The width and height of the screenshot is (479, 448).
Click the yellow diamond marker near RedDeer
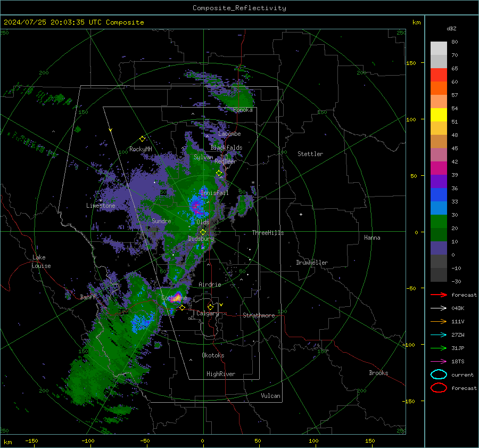[x=219, y=173]
